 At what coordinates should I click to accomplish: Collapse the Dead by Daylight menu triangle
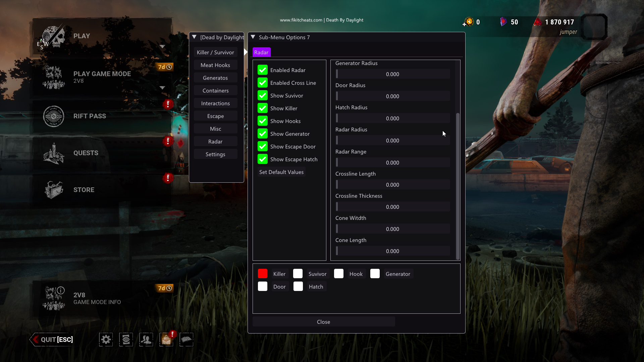tap(195, 37)
